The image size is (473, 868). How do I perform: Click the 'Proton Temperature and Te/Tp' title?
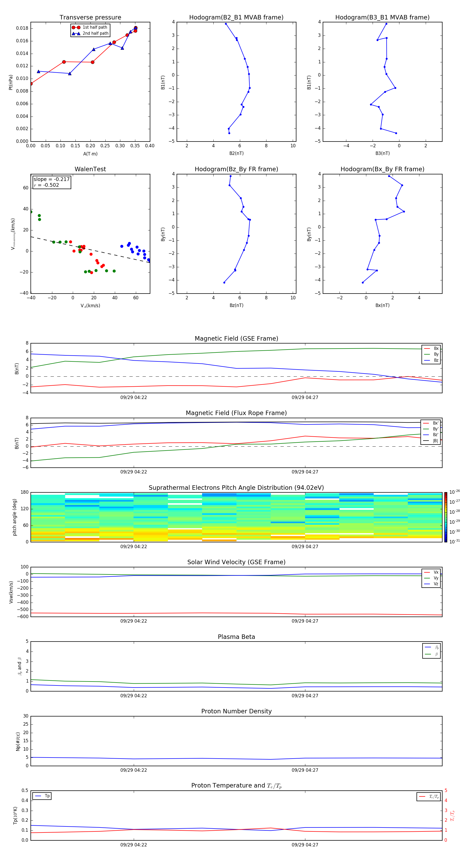(236, 786)
